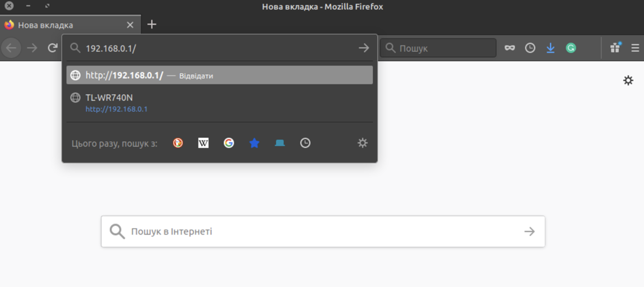
Task: Search history using clock icon in dropdown
Action: 305,143
